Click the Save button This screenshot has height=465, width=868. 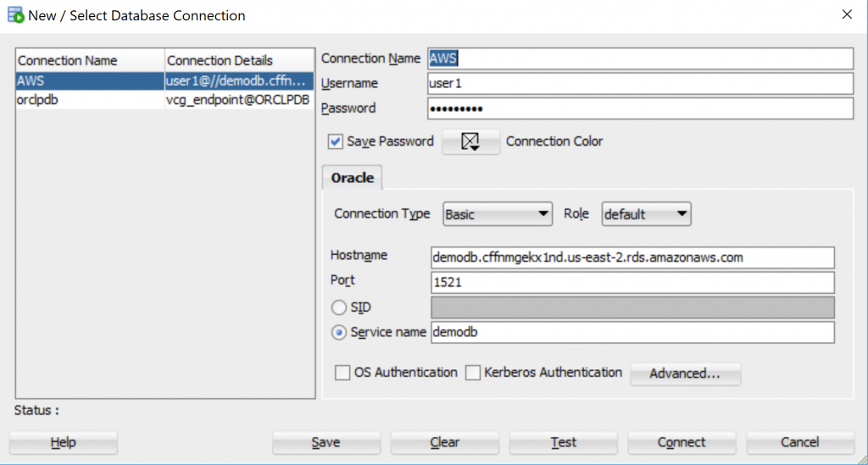(x=325, y=442)
